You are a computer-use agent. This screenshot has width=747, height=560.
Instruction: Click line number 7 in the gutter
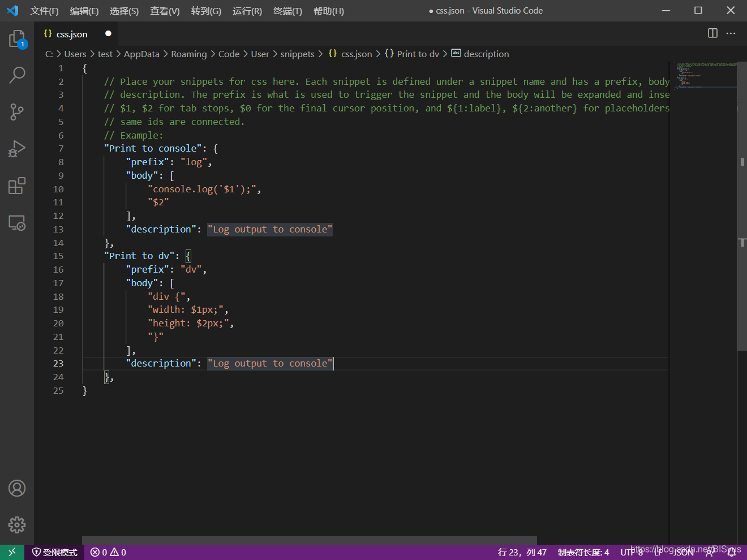coord(61,148)
